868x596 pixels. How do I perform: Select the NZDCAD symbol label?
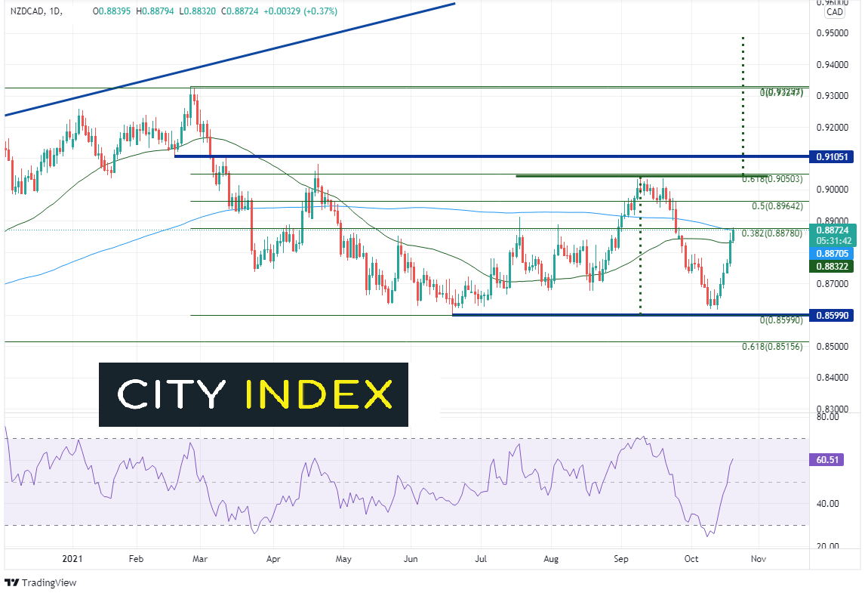[x=27, y=11]
